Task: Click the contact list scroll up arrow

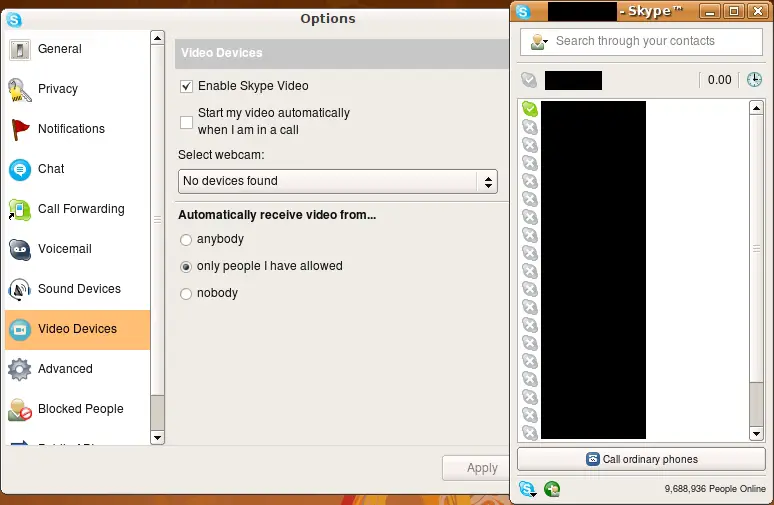Action: (x=756, y=107)
